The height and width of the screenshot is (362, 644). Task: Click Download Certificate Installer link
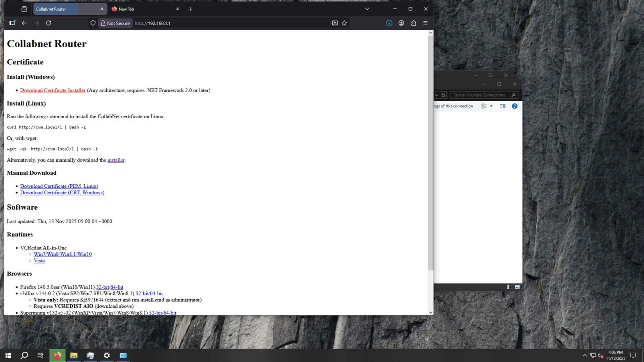[x=53, y=90]
